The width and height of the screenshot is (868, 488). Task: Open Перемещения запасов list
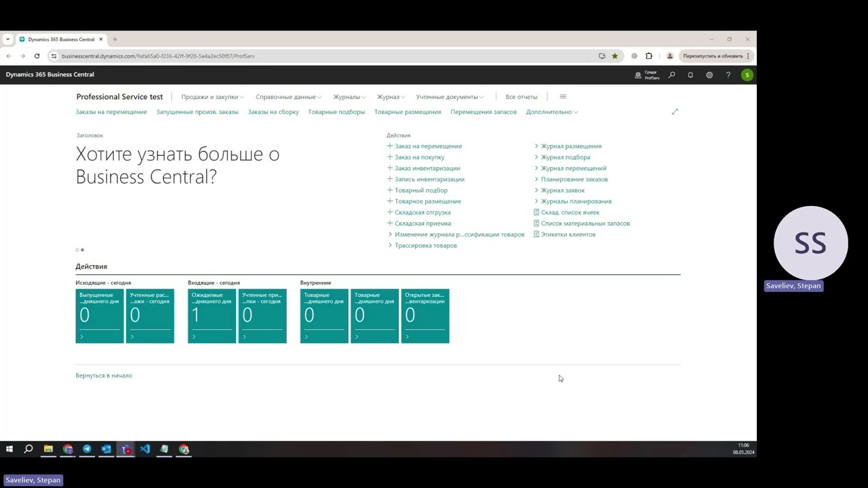[x=484, y=112]
